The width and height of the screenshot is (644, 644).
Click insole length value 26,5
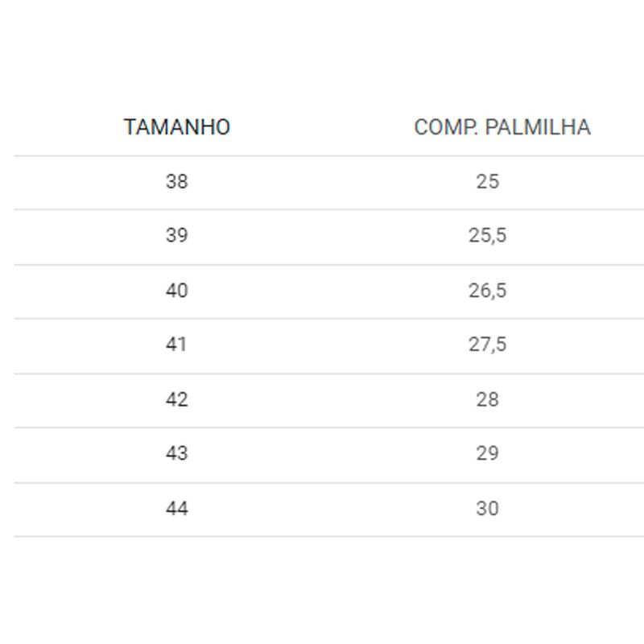pyautogui.click(x=488, y=291)
